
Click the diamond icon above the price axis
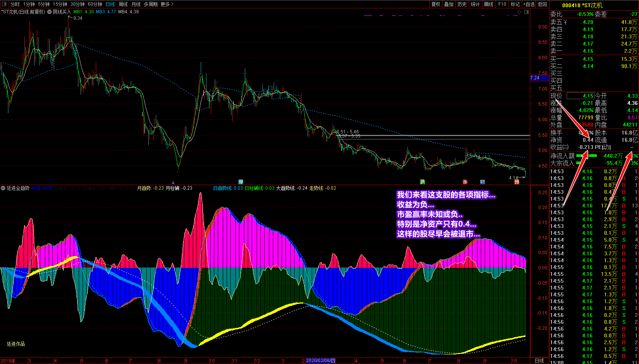tap(520, 12)
